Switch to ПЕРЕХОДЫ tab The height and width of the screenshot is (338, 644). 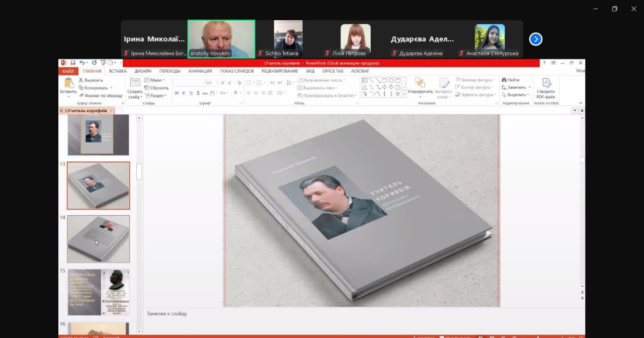coord(170,71)
